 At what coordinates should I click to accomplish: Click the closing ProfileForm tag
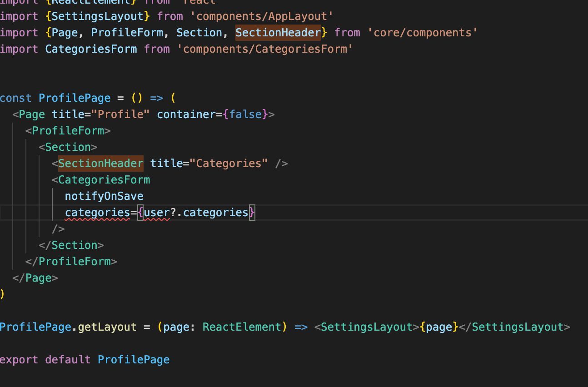tap(71, 262)
